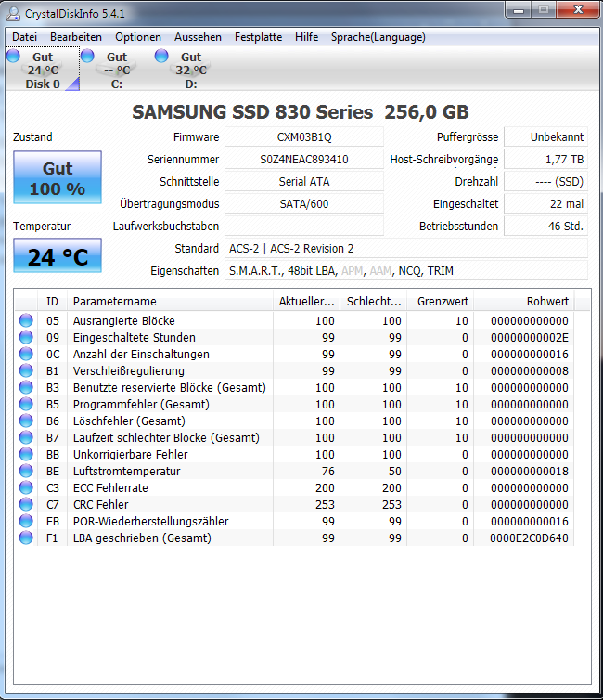Click raw value 000000000018
This screenshot has height=700, width=603.
[530, 471]
